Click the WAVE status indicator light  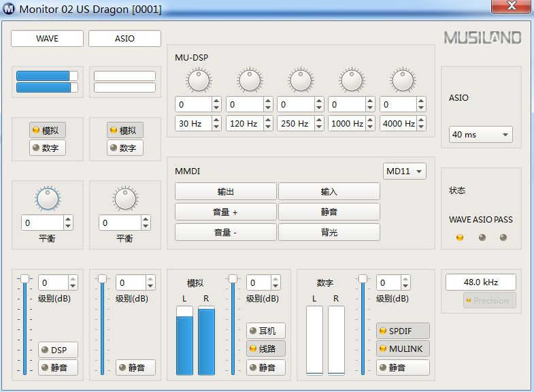click(x=460, y=238)
